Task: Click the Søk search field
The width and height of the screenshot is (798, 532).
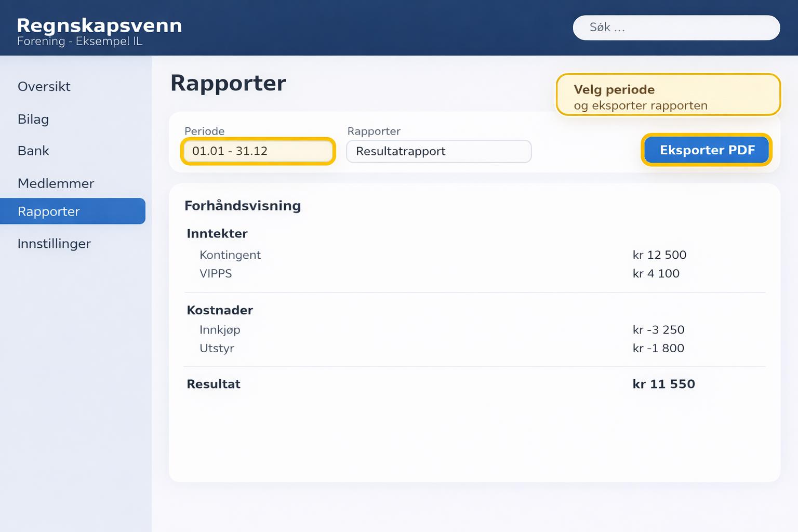Action: pyautogui.click(x=676, y=28)
